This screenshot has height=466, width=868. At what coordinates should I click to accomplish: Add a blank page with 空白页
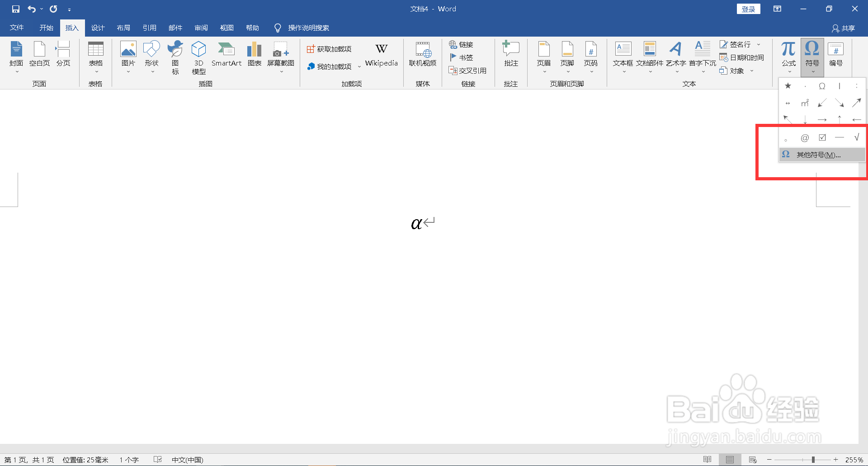[39, 54]
